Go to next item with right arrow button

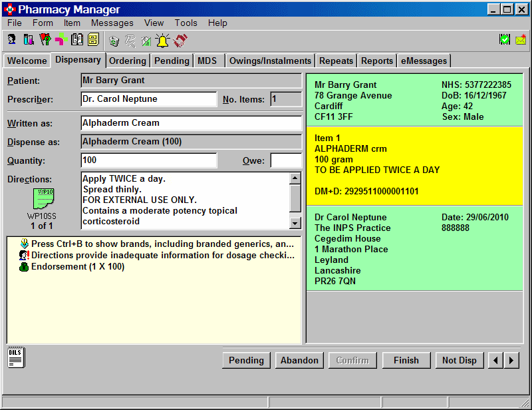511,360
